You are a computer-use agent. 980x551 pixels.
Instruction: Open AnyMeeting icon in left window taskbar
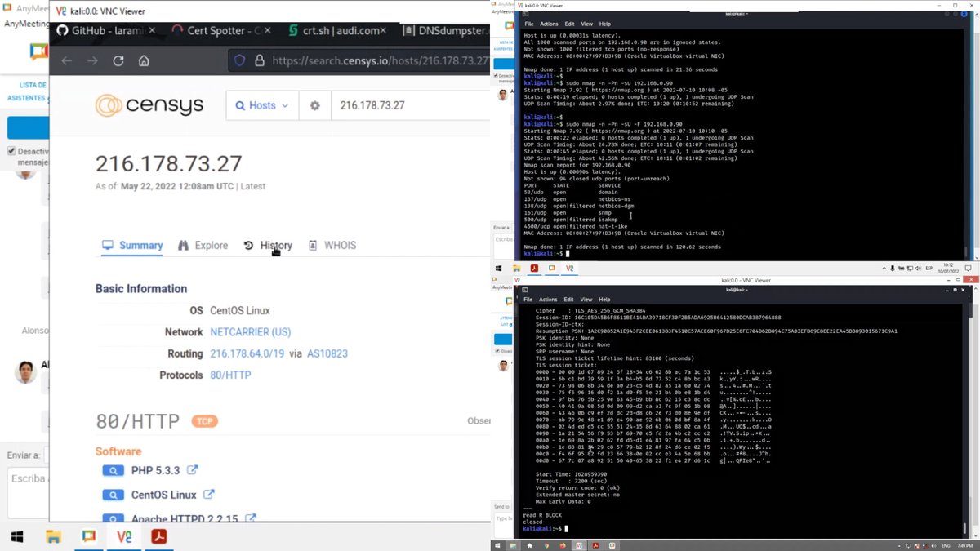[89, 536]
